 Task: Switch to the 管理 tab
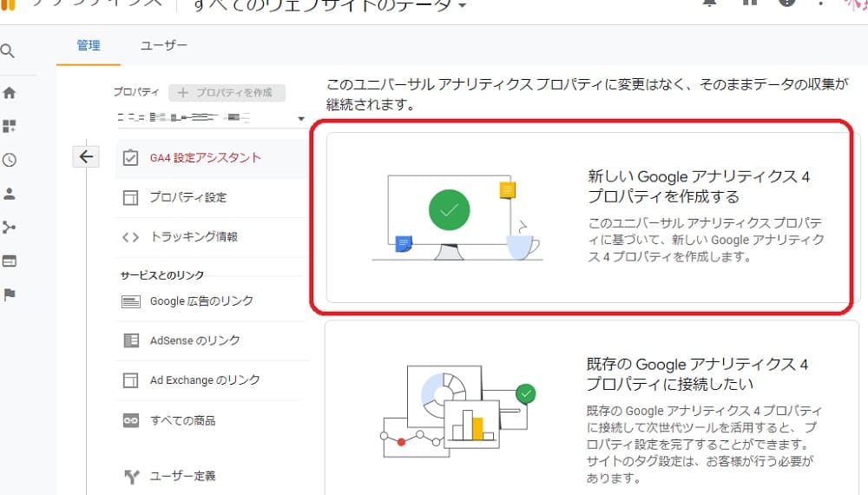click(x=89, y=45)
